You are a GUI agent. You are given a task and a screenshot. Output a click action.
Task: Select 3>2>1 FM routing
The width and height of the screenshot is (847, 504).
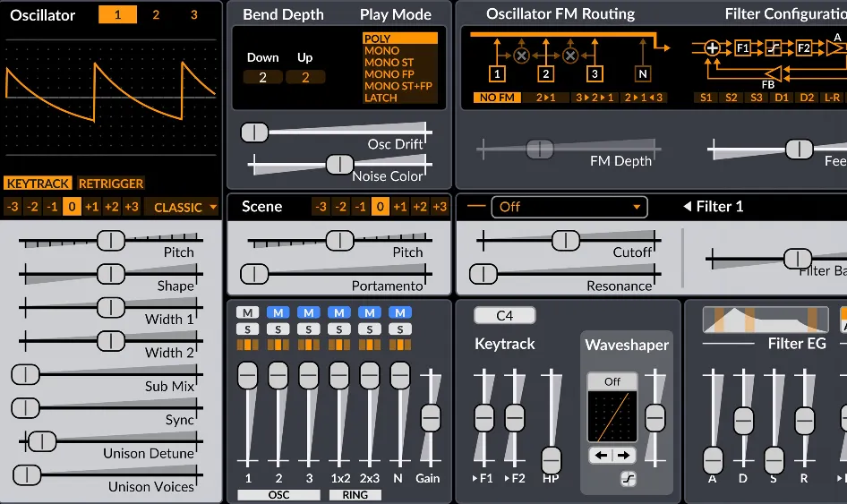(595, 98)
